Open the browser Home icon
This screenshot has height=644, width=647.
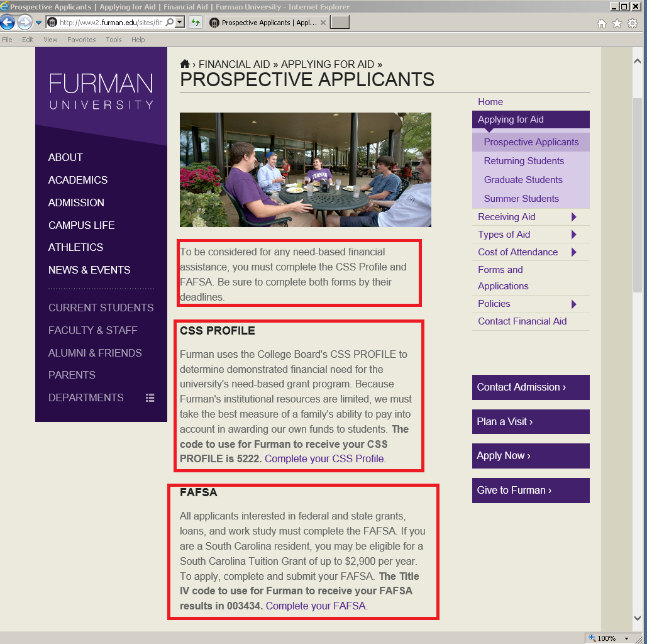(x=602, y=23)
